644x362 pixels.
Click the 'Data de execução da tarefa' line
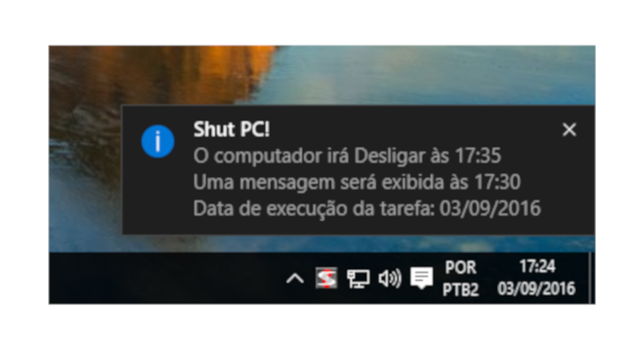(367, 208)
